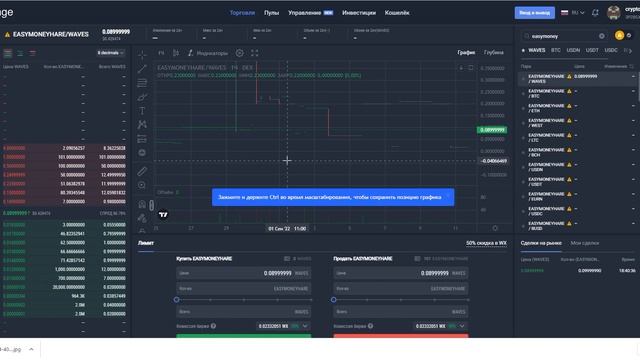Enter chart fullscreen mode
The width and height of the screenshot is (640, 360).
255,53
